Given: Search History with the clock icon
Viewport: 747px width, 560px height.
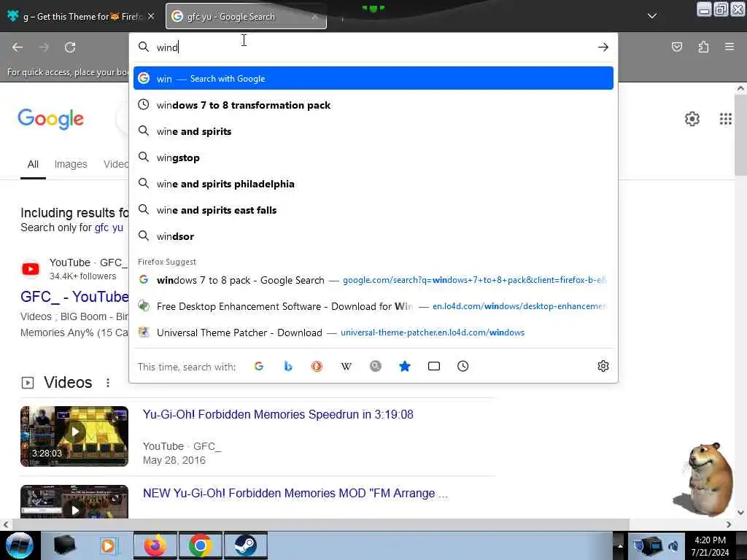Looking at the screenshot, I should click(x=463, y=366).
